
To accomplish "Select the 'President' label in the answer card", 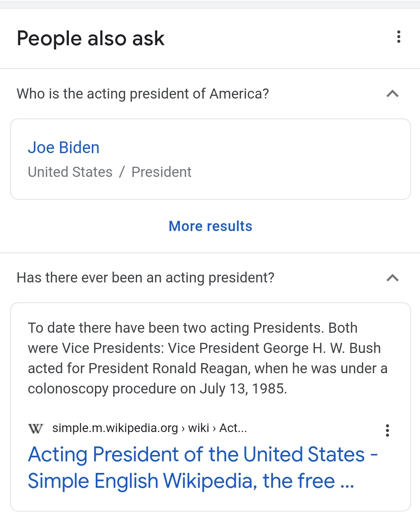I will [x=162, y=172].
